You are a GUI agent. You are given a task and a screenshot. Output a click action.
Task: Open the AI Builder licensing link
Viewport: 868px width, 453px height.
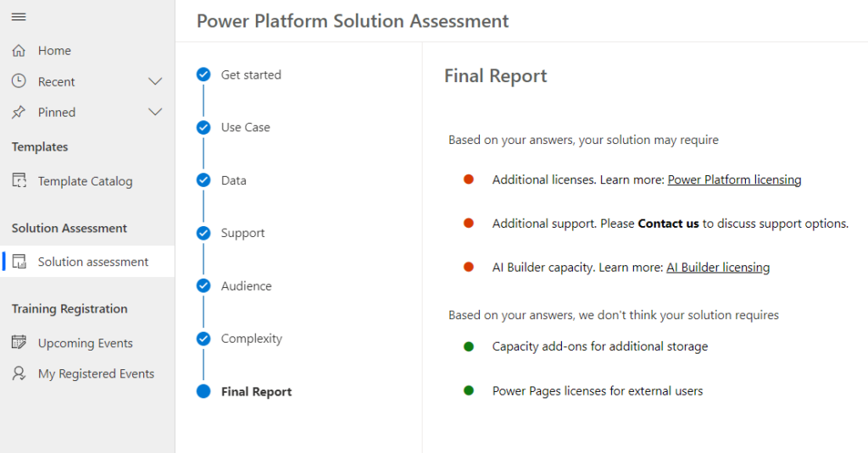pyautogui.click(x=718, y=268)
